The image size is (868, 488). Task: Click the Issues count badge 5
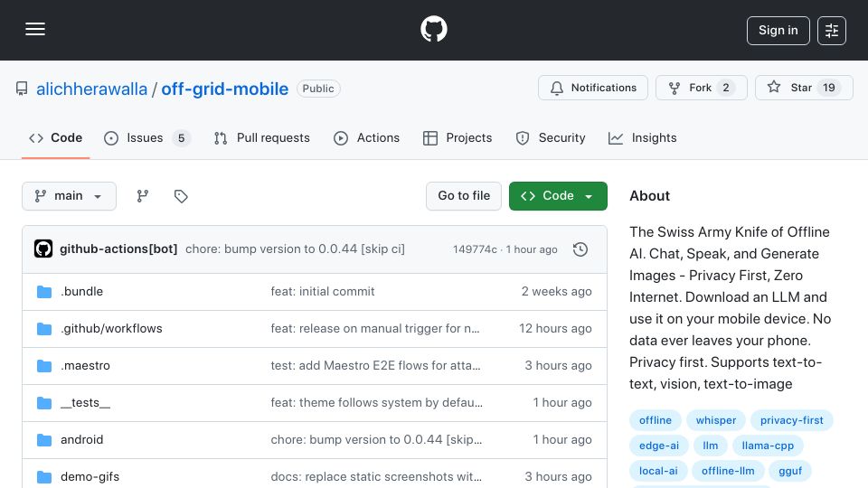(181, 138)
